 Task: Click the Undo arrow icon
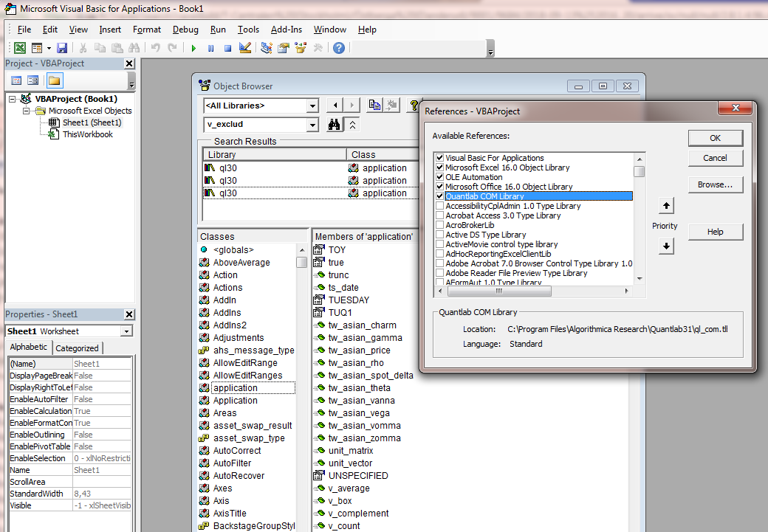pyautogui.click(x=156, y=47)
